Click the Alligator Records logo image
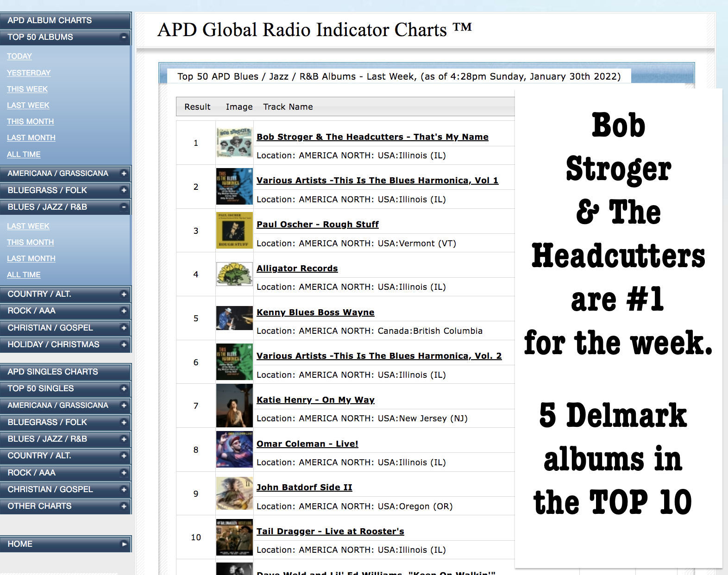The height and width of the screenshot is (575, 728). tap(234, 274)
